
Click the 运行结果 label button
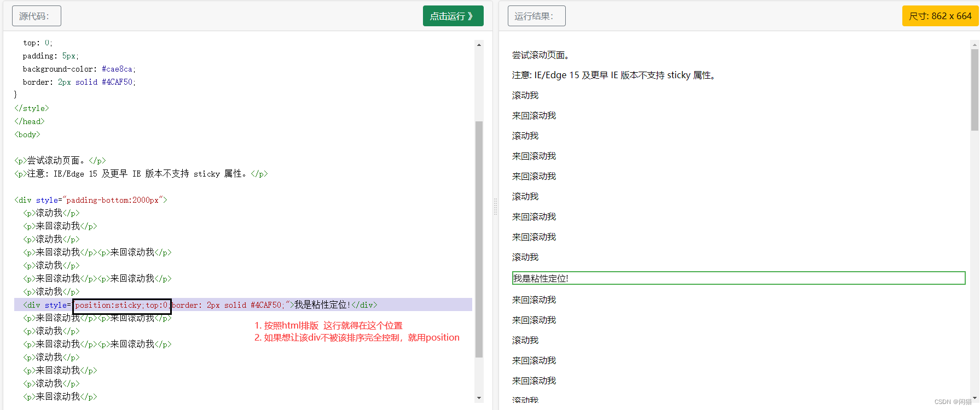(x=537, y=16)
